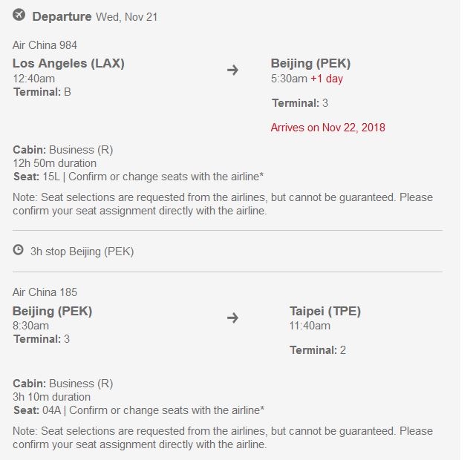Image resolution: width=476 pixels, height=460 pixels.
Task: Click Los Angeles (LAX) origin airport
Action: [68, 63]
